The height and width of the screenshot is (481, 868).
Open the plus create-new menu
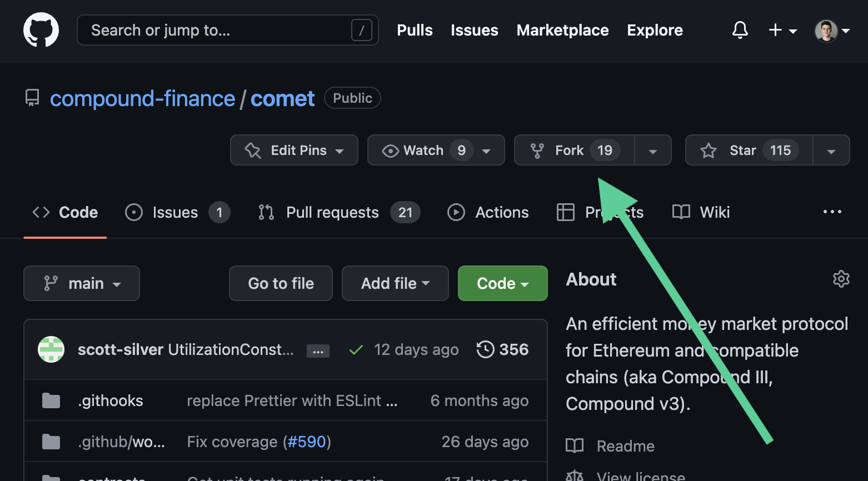tap(782, 30)
